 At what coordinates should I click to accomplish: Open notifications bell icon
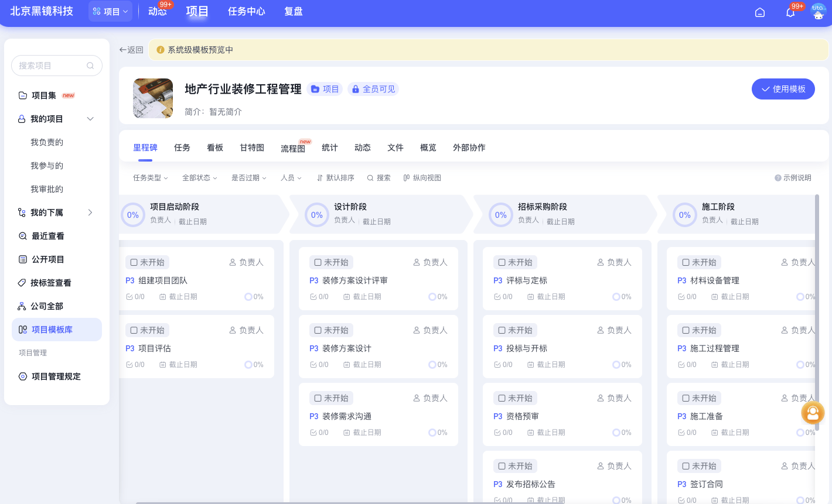tap(790, 12)
